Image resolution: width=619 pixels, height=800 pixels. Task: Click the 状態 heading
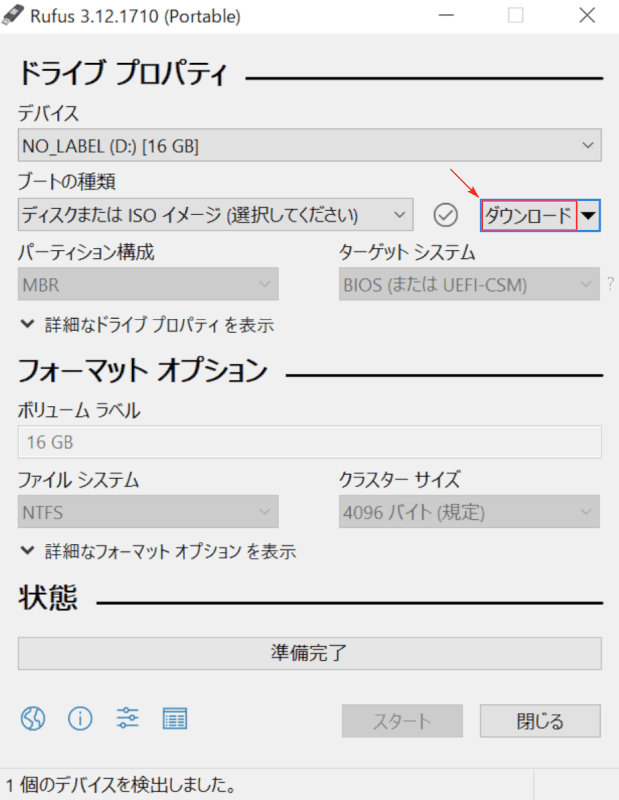pos(48,597)
